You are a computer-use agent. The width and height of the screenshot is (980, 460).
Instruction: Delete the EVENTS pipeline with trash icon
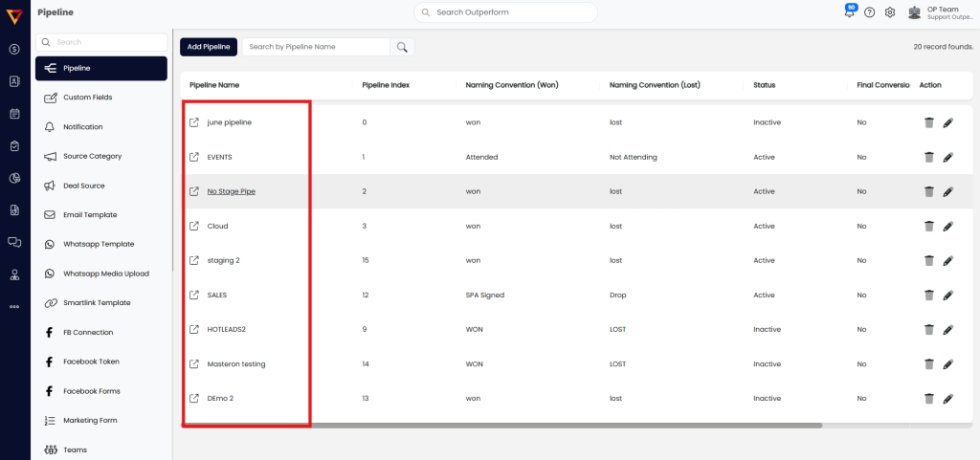(928, 157)
